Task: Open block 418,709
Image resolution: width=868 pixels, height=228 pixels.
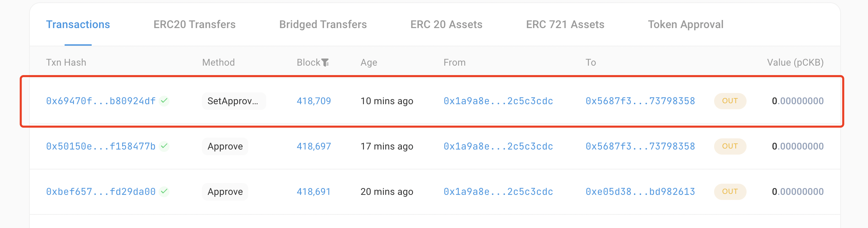Action: 313,101
